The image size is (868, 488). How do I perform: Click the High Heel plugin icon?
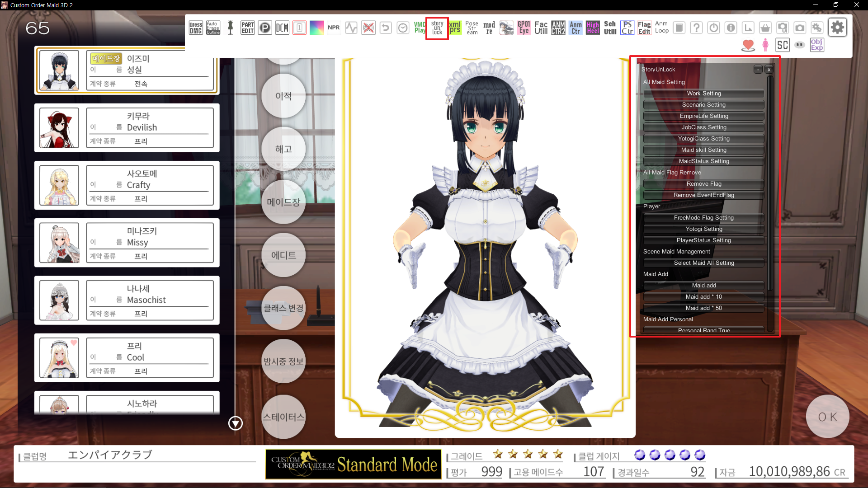coord(592,28)
